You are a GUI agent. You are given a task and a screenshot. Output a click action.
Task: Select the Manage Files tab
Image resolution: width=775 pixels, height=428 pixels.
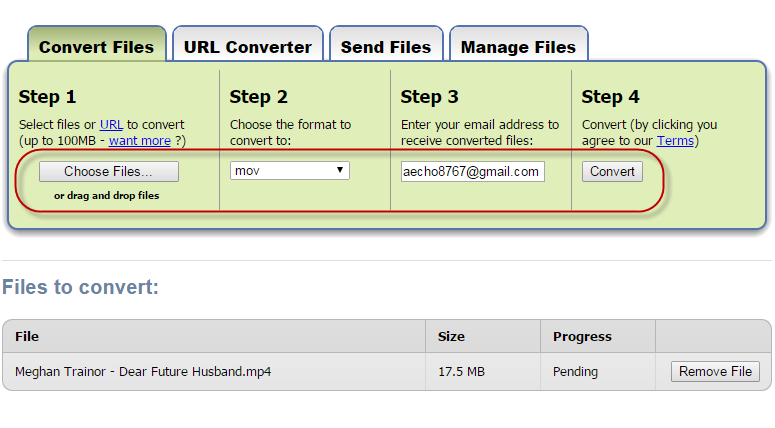pos(518,47)
